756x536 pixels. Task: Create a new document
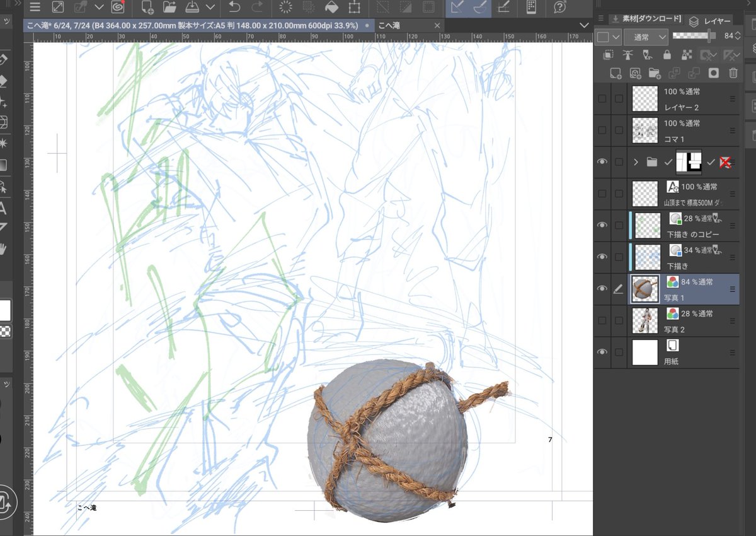click(147, 8)
